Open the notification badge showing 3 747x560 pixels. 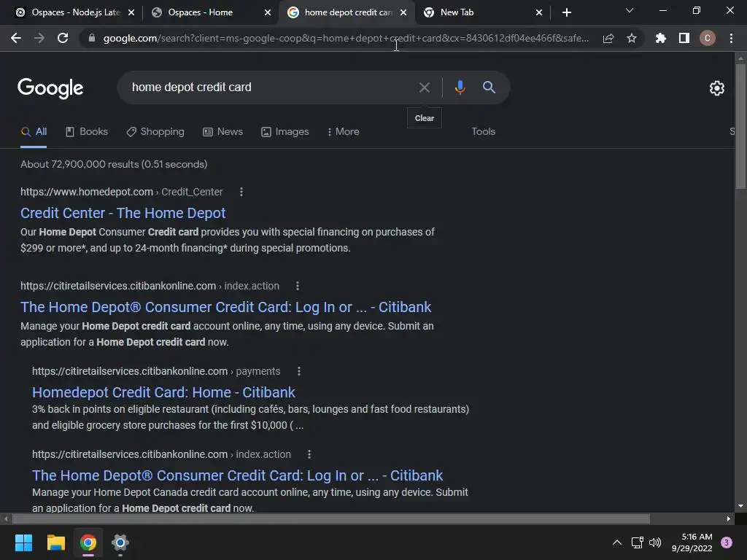727,542
